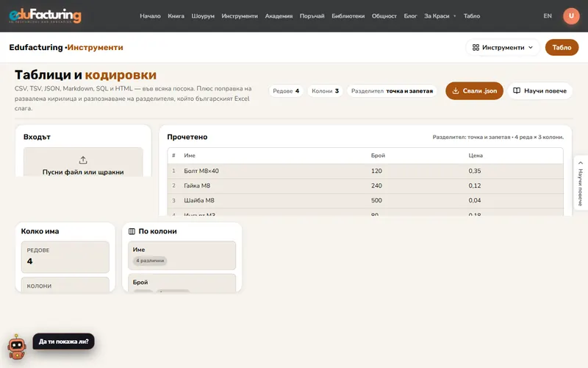
Task: Click the robot assistant mascot icon
Action: point(17,347)
